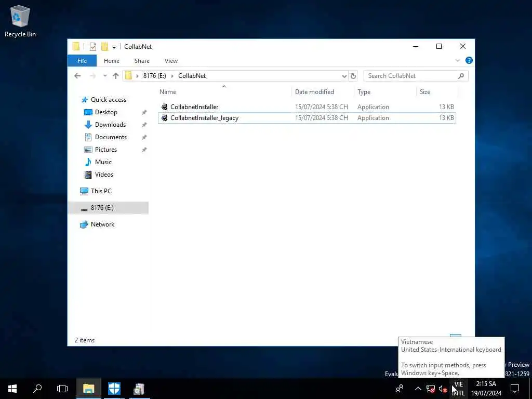The image size is (532, 399).
Task: Click the network status tray icon
Action: (x=431, y=389)
